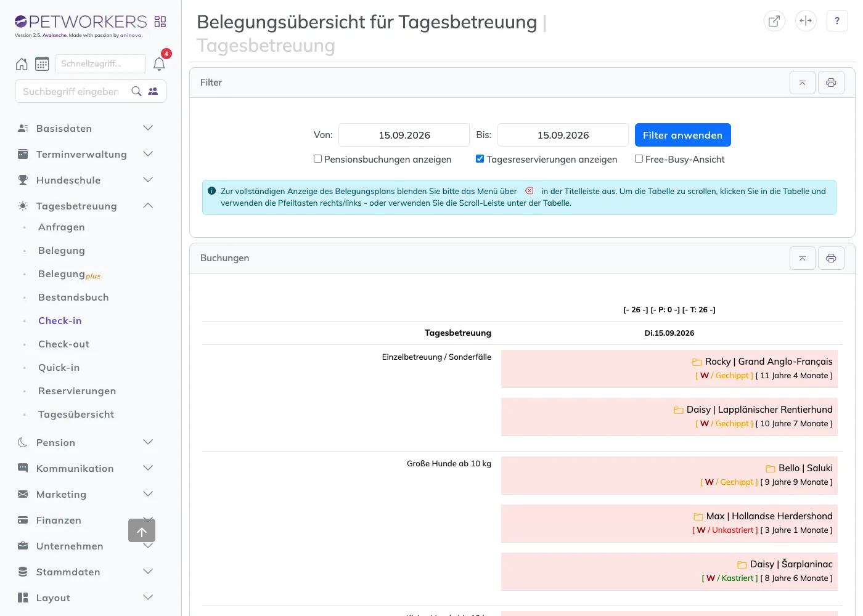Open folder icon for Daisy Lappländischer Rentierhund

click(679, 410)
